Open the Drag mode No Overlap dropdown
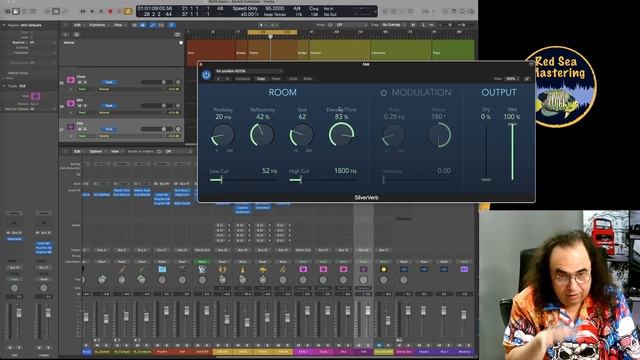This screenshot has height=360, width=640. [394, 25]
